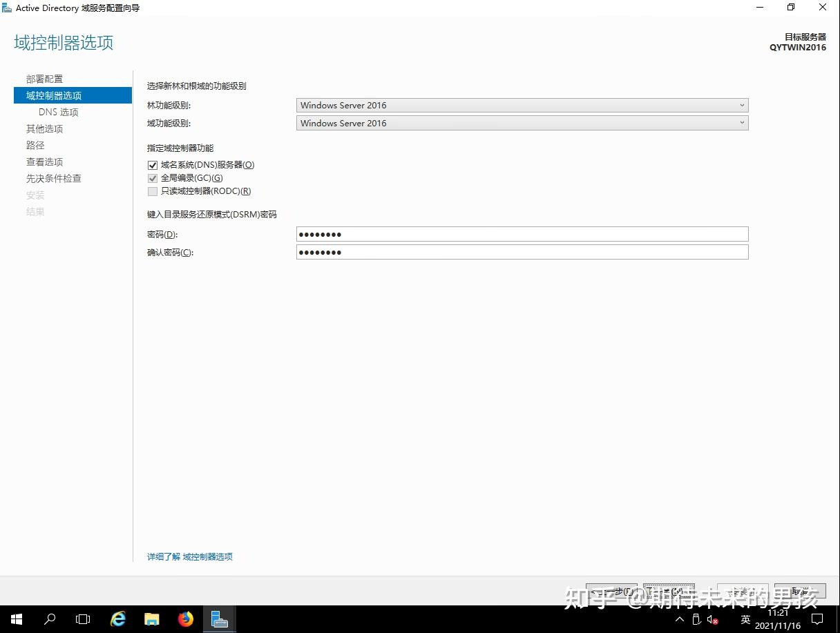Switch to Server Manager taskbar icon
The image size is (840, 633).
pyautogui.click(x=220, y=619)
